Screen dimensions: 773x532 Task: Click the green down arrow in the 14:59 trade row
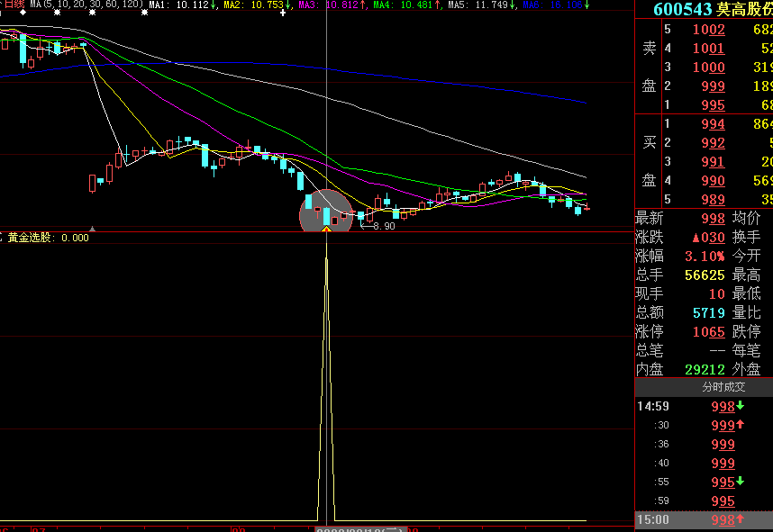(740, 406)
